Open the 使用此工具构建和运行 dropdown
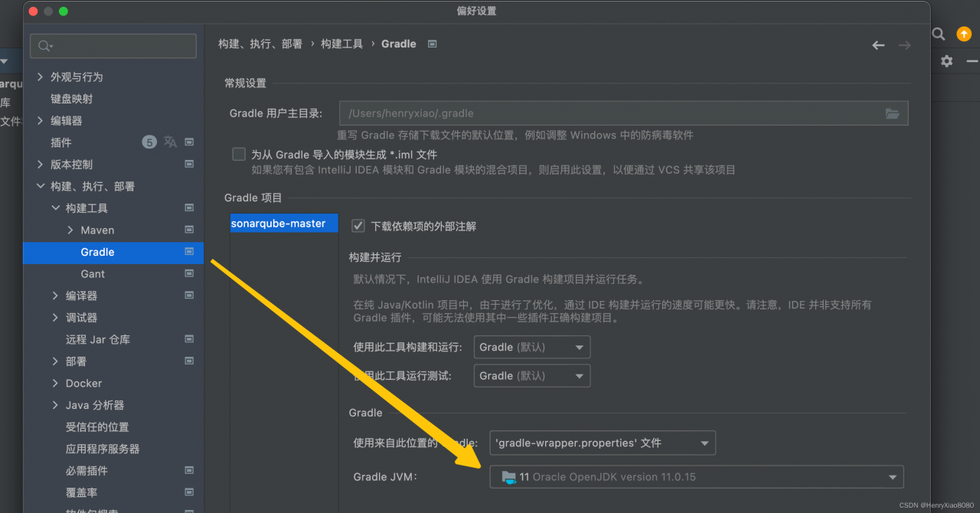The height and width of the screenshot is (513, 980). [x=532, y=347]
